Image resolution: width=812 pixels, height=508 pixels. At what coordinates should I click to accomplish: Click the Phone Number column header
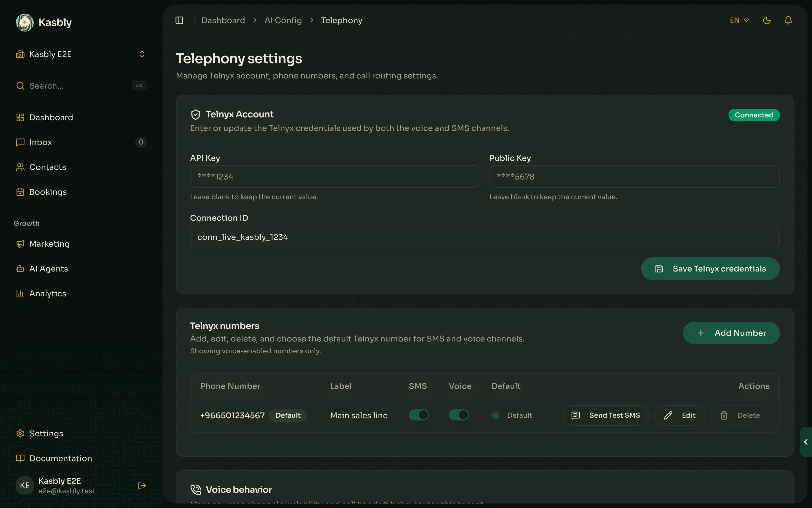(x=230, y=386)
